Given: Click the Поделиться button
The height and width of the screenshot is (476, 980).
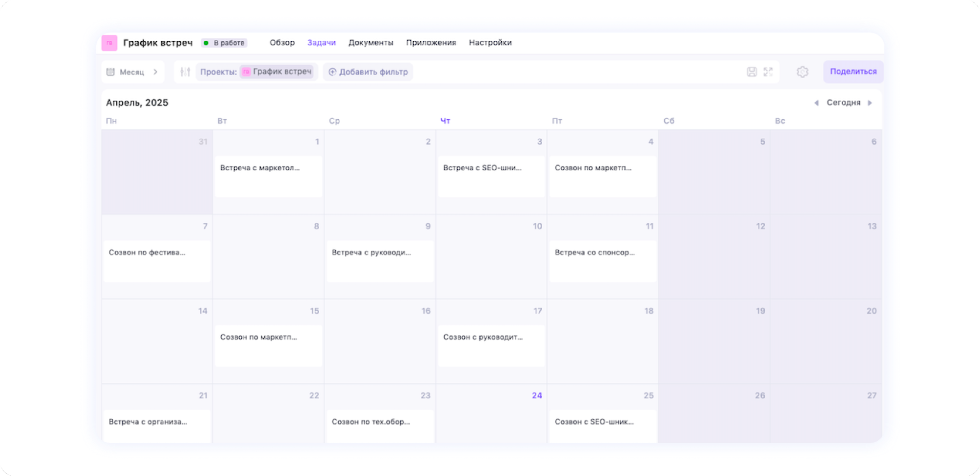Looking at the screenshot, I should coord(853,72).
